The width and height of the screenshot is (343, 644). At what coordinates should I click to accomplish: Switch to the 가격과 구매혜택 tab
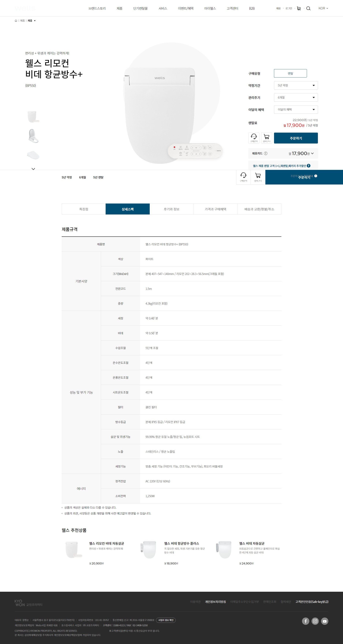pos(215,209)
